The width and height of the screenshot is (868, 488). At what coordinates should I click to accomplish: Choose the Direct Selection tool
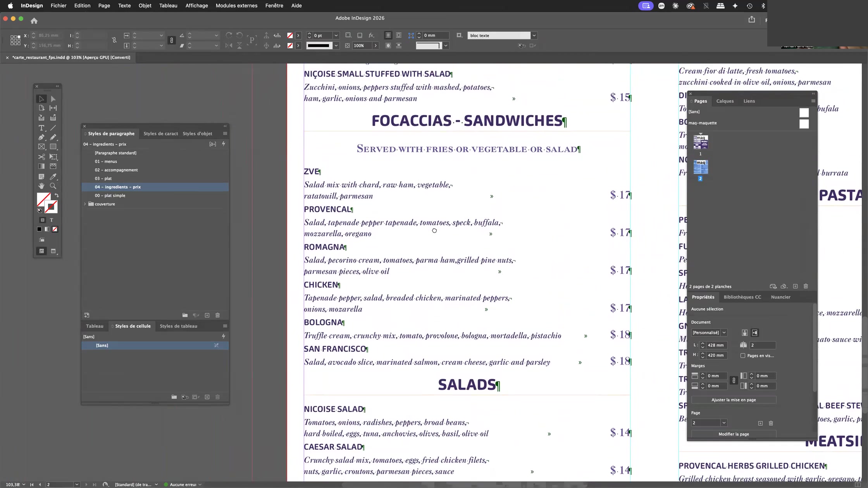pos(53,99)
